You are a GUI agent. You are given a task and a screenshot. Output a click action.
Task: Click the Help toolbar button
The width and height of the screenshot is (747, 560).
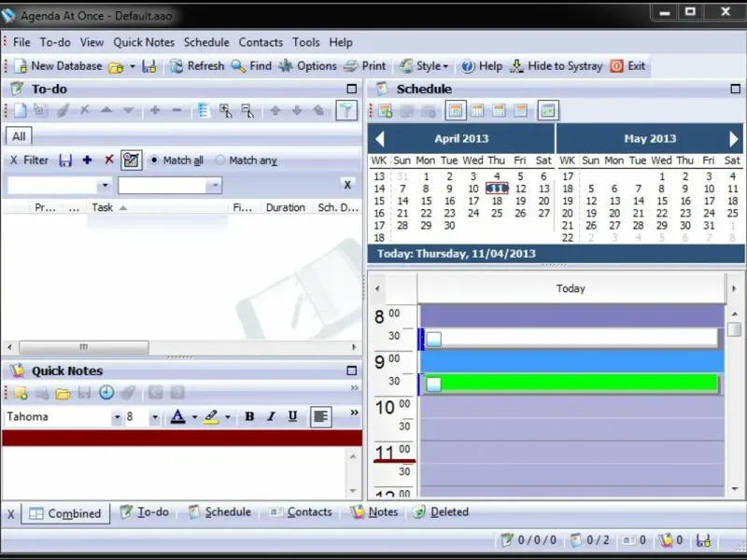(482, 66)
